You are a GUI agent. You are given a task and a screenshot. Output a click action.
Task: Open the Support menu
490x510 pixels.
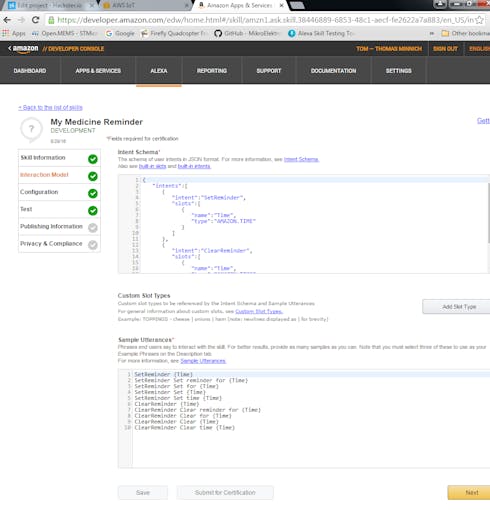point(269,71)
